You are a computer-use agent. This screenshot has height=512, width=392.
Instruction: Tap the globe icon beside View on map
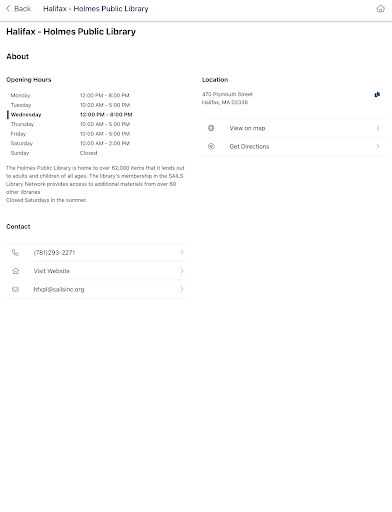point(211,128)
